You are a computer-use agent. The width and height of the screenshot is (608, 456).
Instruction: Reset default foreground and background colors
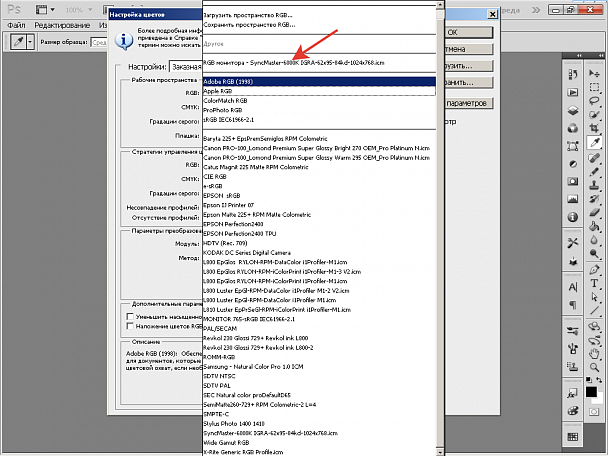(x=589, y=380)
